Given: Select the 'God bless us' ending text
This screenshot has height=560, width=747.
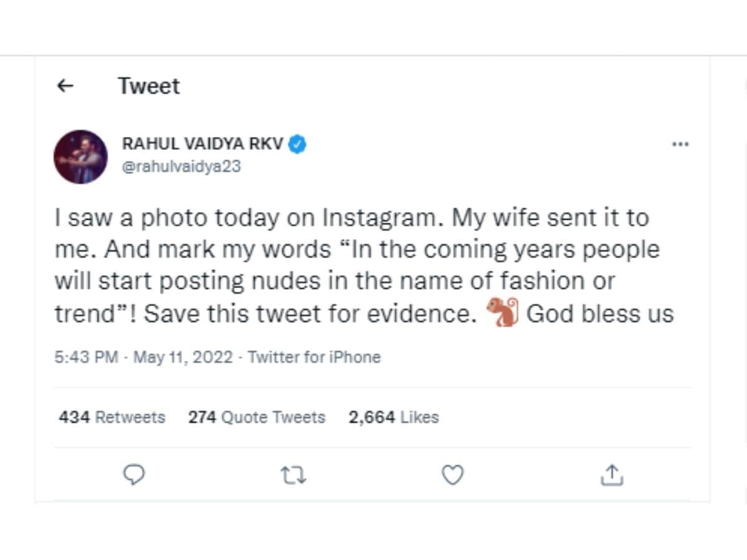Looking at the screenshot, I should coord(600,314).
